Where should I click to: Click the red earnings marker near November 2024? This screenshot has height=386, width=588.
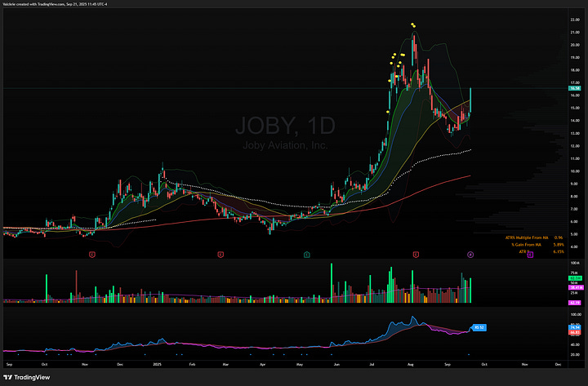pyautogui.click(x=91, y=255)
